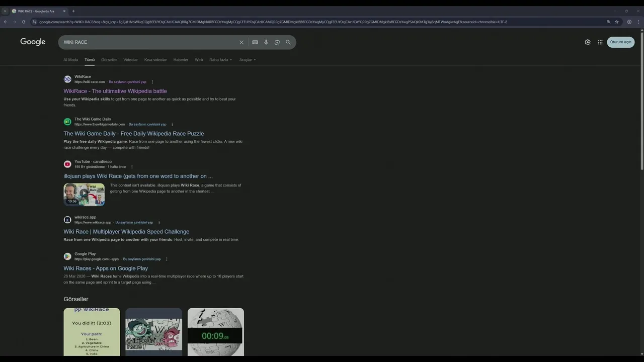
Task: Open Chrome profile icon
Action: [x=629, y=22]
